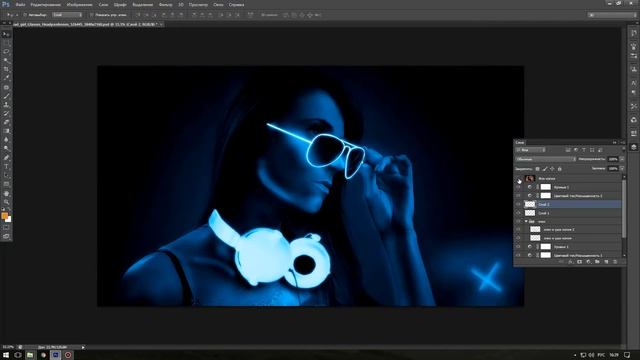The height and width of the screenshot is (360, 640).
Task: Open the Выделение menu
Action: click(142, 4)
